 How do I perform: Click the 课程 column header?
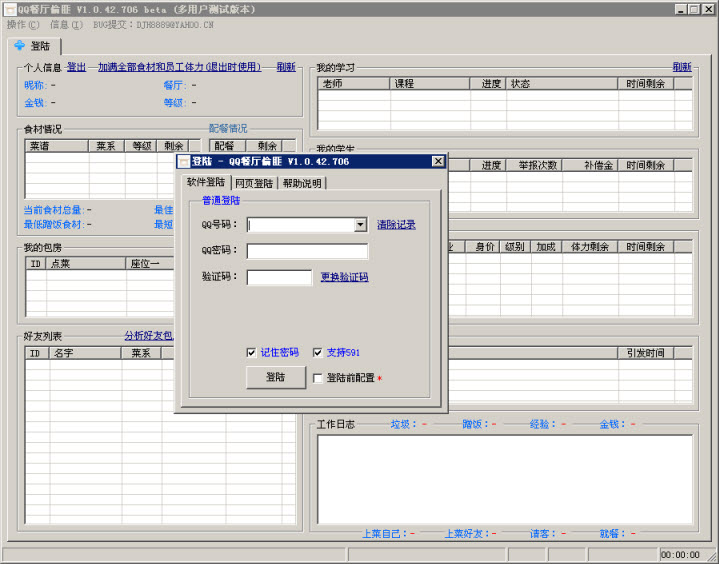(x=430, y=83)
